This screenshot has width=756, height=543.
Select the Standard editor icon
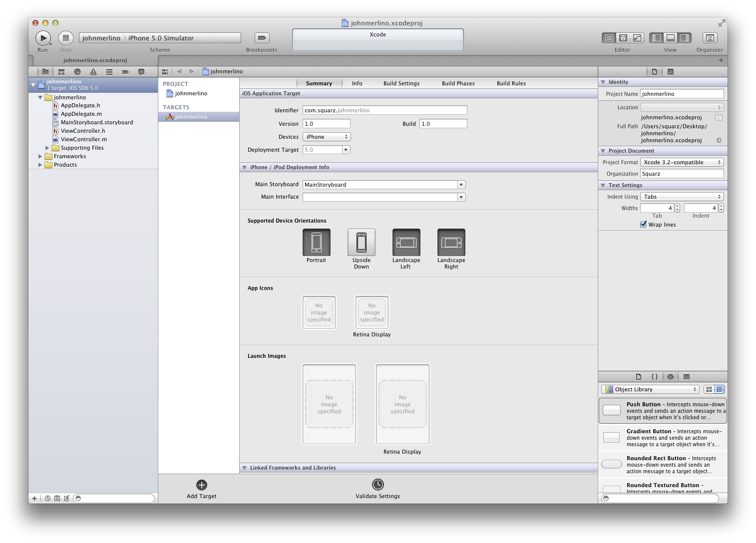(609, 38)
